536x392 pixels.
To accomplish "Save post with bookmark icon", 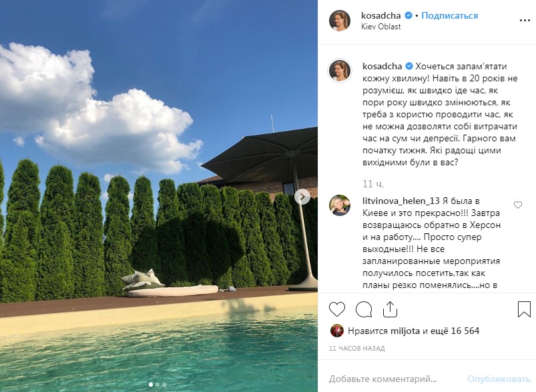I will tap(524, 309).
